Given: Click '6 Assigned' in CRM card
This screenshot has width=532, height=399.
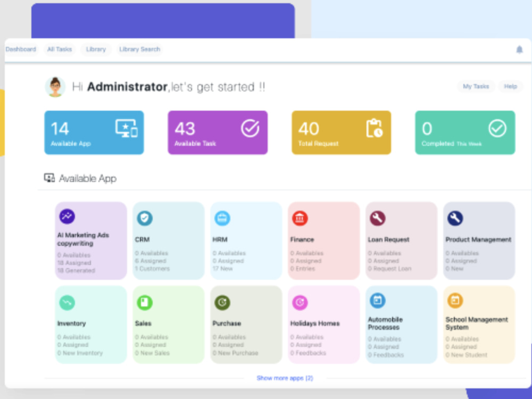Looking at the screenshot, I should (x=151, y=261).
